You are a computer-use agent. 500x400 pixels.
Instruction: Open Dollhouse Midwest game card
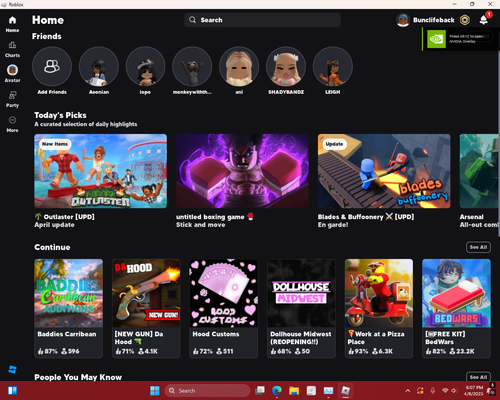pos(301,308)
